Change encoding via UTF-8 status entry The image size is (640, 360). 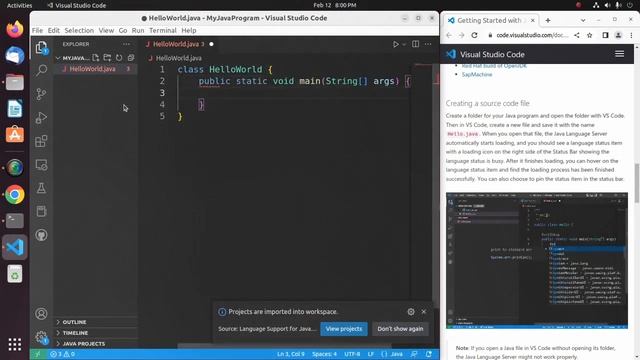coord(352,354)
